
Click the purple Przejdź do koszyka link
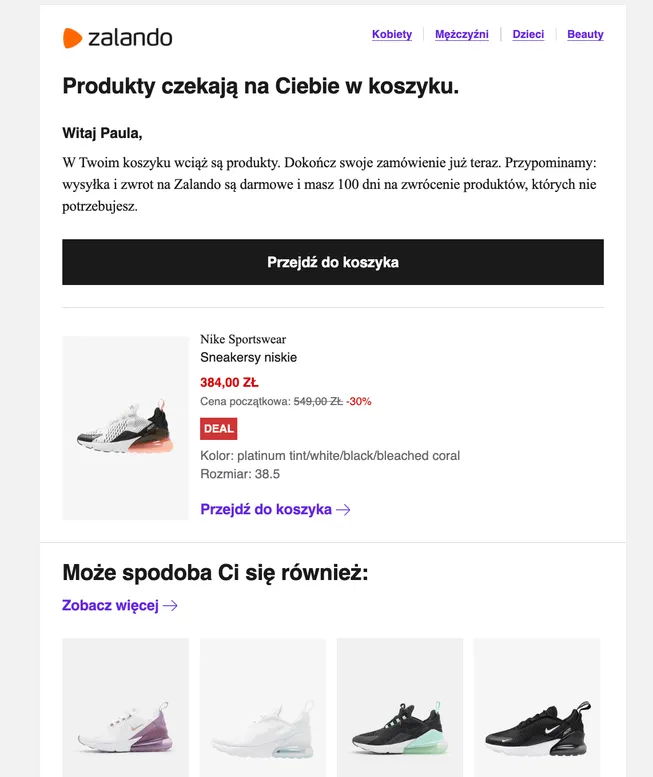266,509
